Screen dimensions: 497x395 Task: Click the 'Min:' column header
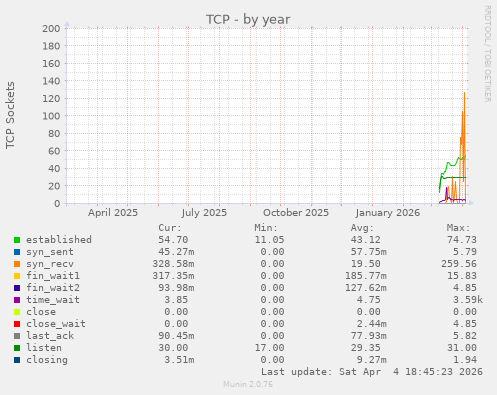266,228
